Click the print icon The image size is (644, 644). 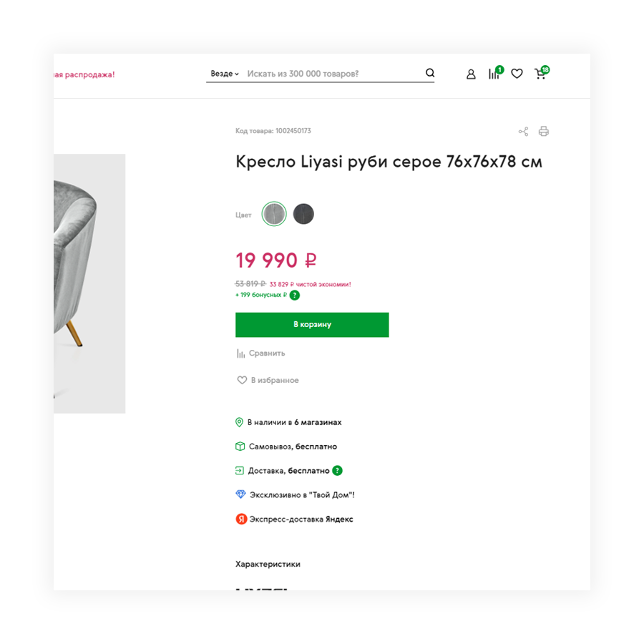tap(544, 132)
